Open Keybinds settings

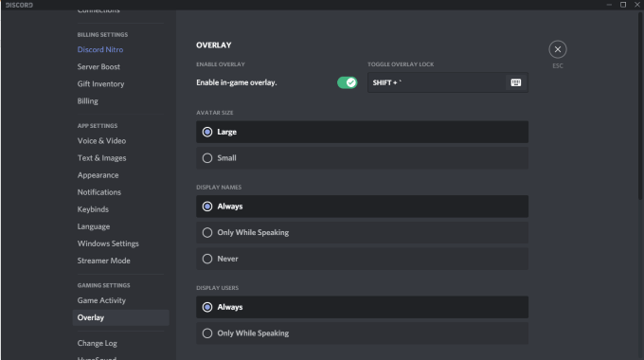pos(93,209)
